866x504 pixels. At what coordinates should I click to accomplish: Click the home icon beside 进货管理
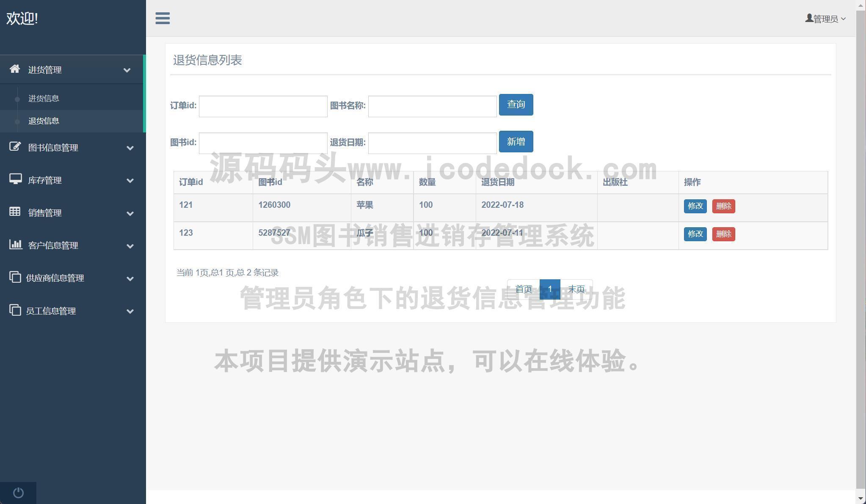(15, 69)
